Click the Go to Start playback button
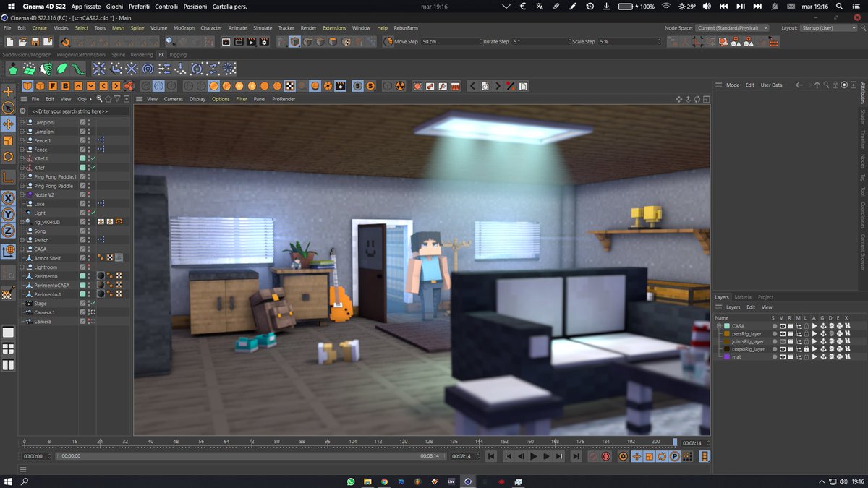The height and width of the screenshot is (488, 868). (491, 456)
